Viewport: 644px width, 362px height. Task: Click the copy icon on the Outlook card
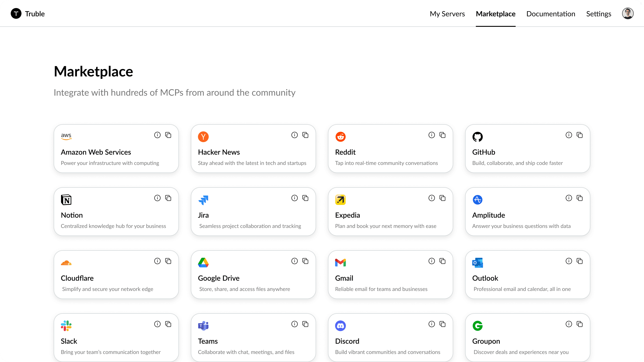[x=580, y=261]
